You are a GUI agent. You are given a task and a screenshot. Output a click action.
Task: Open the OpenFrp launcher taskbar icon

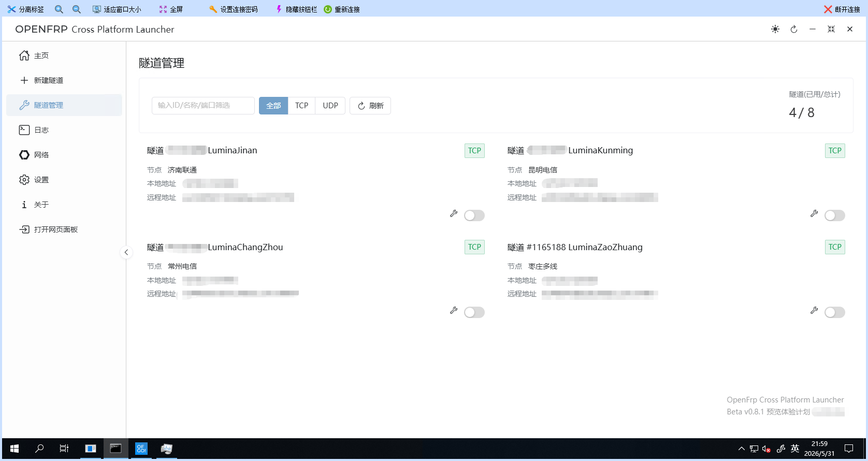(141, 449)
